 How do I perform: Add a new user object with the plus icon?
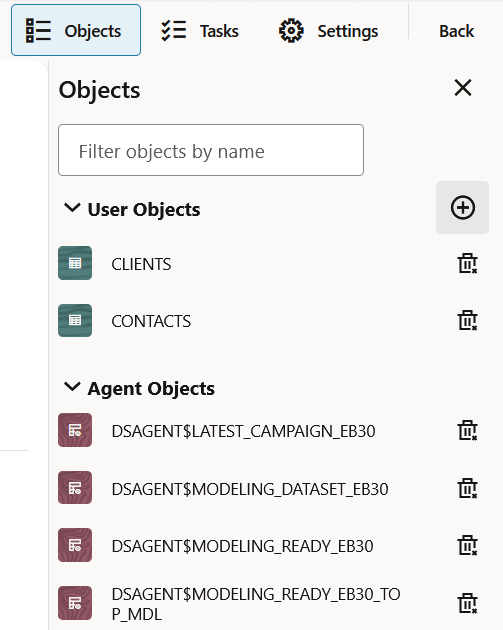[462, 207]
